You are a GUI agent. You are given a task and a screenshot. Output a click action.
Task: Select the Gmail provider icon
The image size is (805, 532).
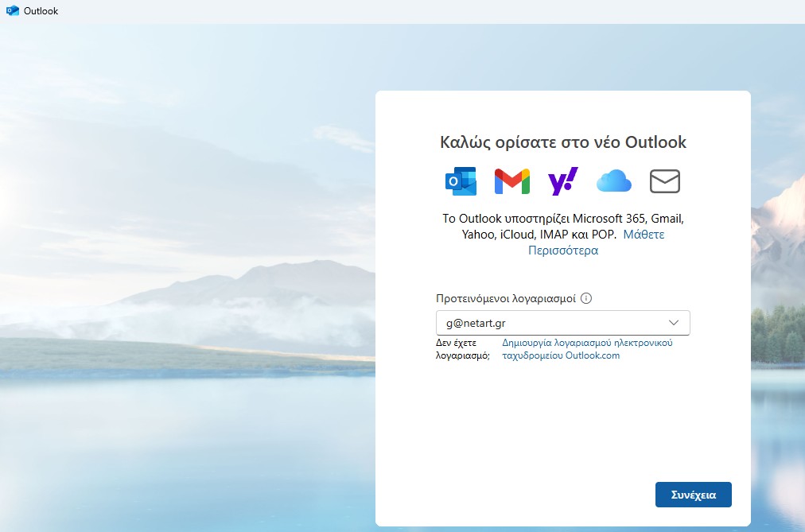point(511,181)
